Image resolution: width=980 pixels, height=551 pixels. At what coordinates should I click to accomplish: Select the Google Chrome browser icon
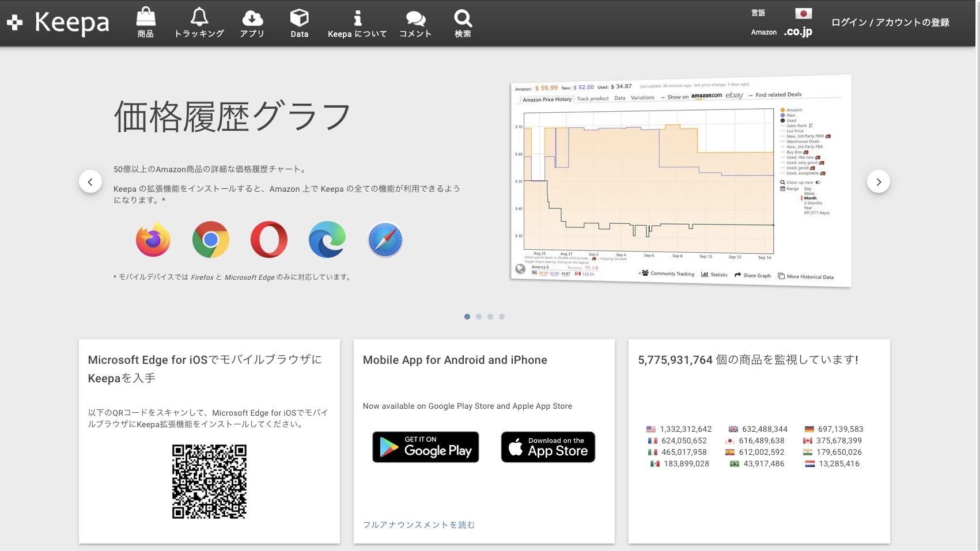pos(211,240)
